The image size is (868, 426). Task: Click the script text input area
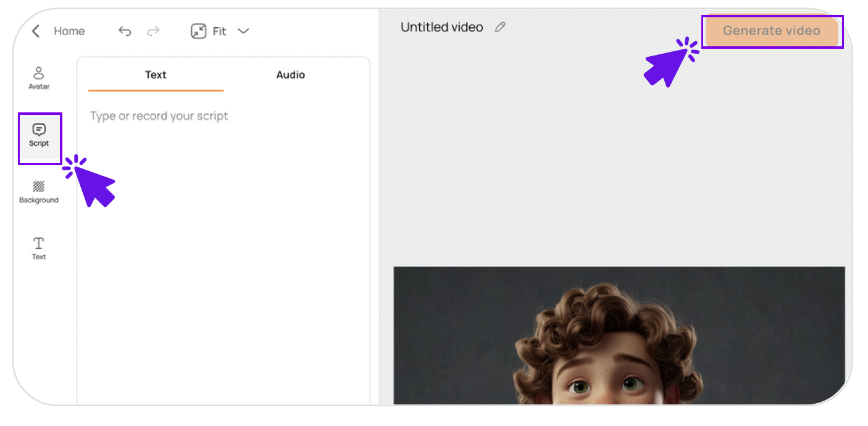coord(223,247)
